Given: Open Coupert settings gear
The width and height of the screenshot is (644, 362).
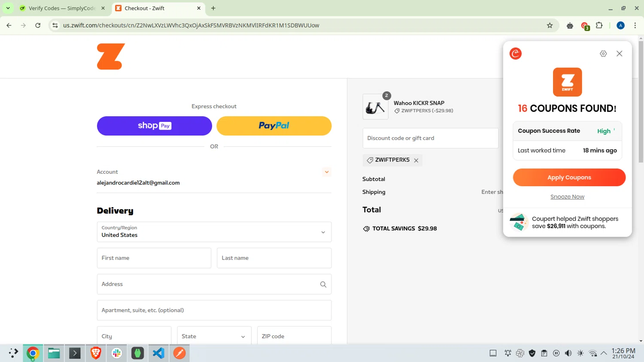Looking at the screenshot, I should [603, 54].
